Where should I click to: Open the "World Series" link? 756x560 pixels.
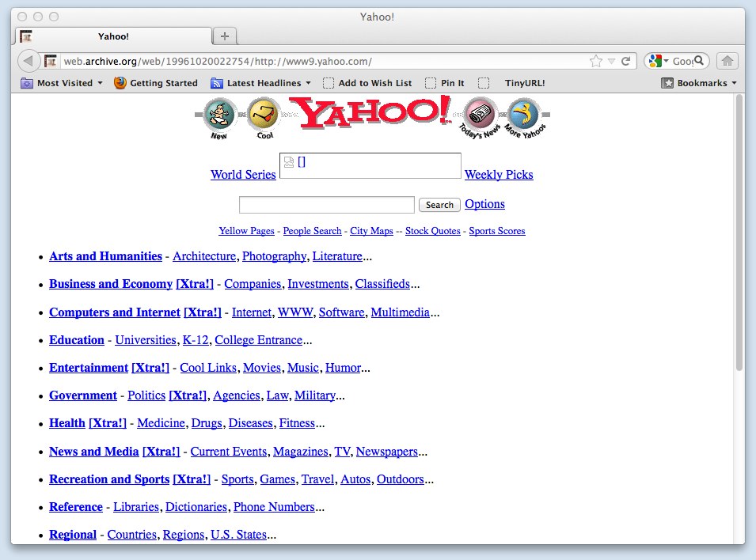pyautogui.click(x=243, y=175)
